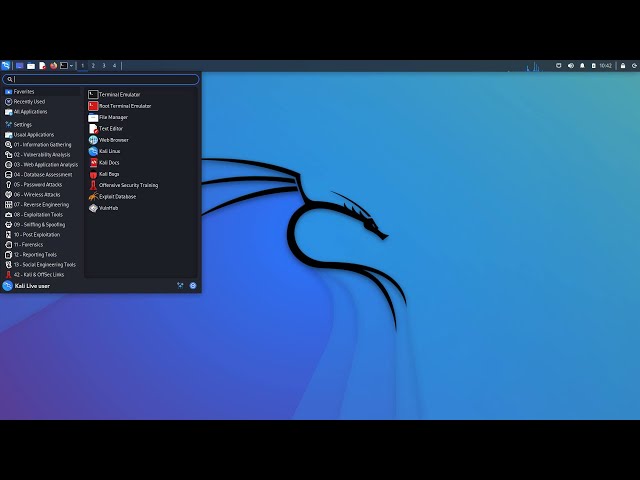Select 13 - Social Engineering Tools category
Screen dimensions: 640x480
pyautogui.click(x=42, y=264)
